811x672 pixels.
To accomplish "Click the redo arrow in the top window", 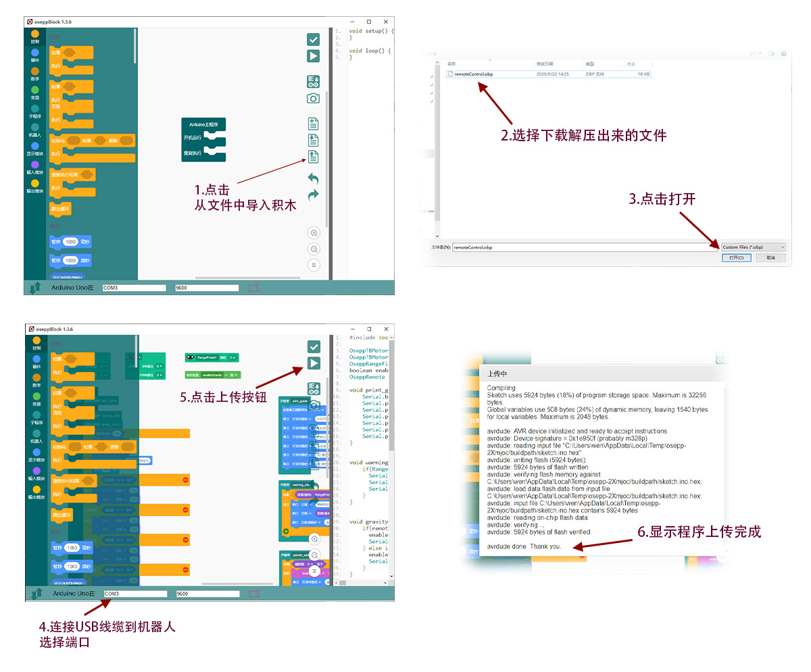I will pos(313,195).
